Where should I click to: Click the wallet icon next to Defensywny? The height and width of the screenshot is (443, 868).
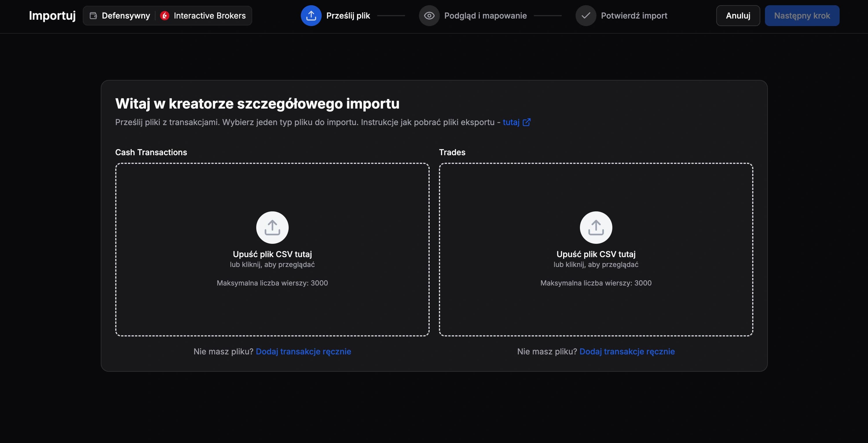(x=93, y=16)
